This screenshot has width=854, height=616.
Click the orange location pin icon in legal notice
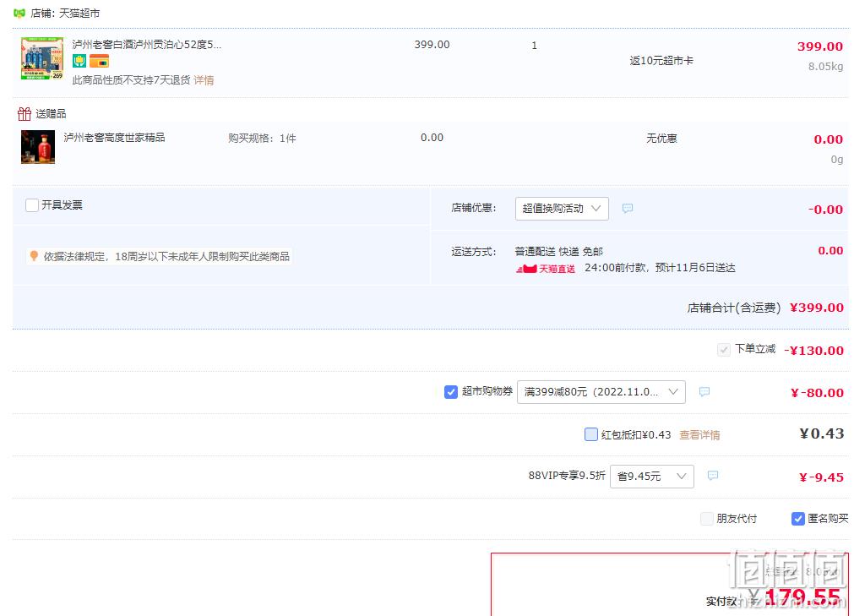(34, 255)
